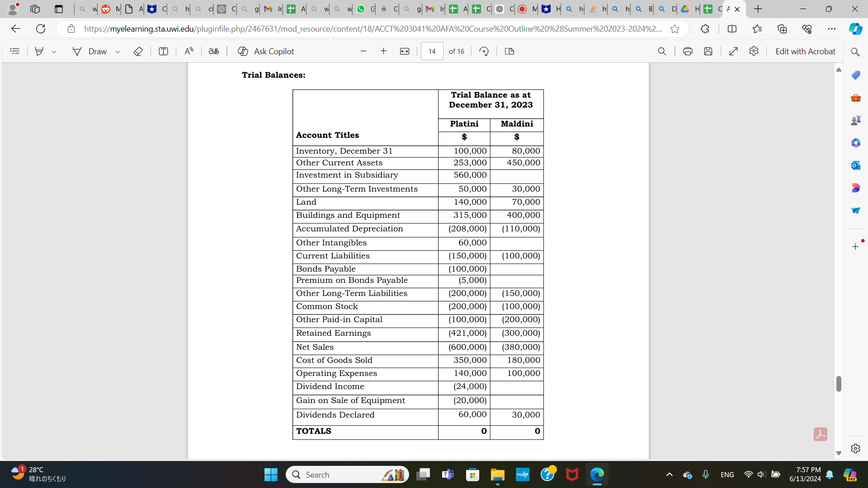This screenshot has height=488, width=868.
Task: Expand the Draw options dropdown arrow
Action: (x=118, y=52)
